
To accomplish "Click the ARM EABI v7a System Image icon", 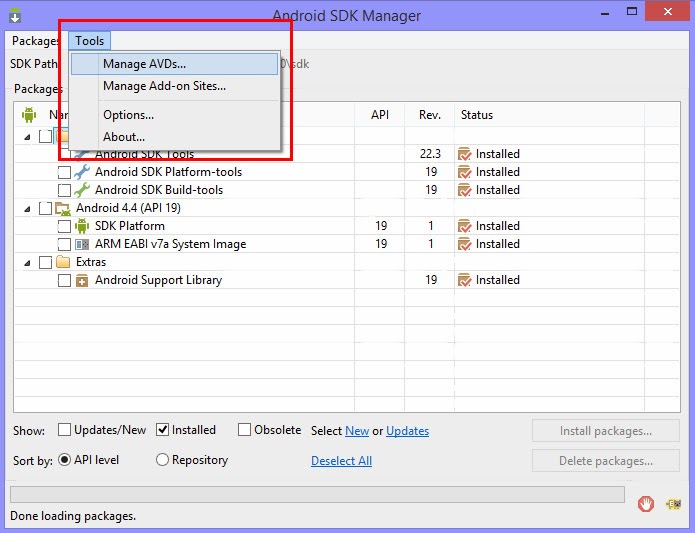I will tap(82, 244).
